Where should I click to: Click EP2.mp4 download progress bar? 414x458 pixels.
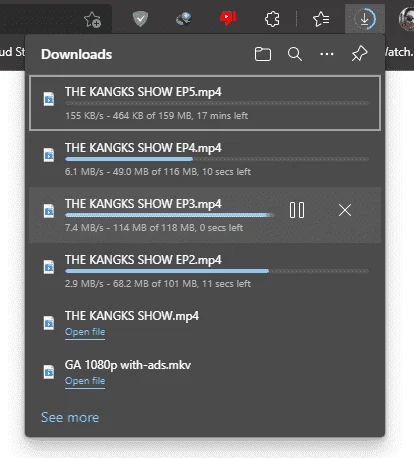click(217, 271)
